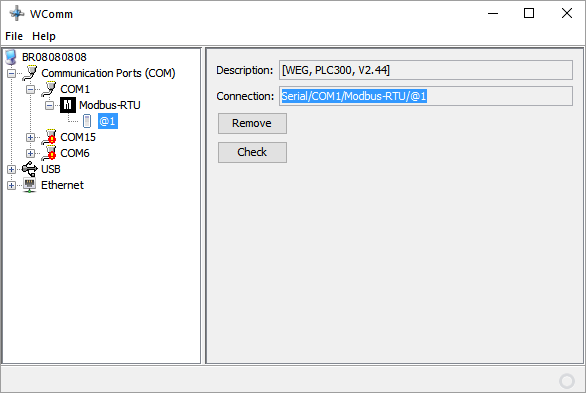Select the COM15 label

point(78,137)
